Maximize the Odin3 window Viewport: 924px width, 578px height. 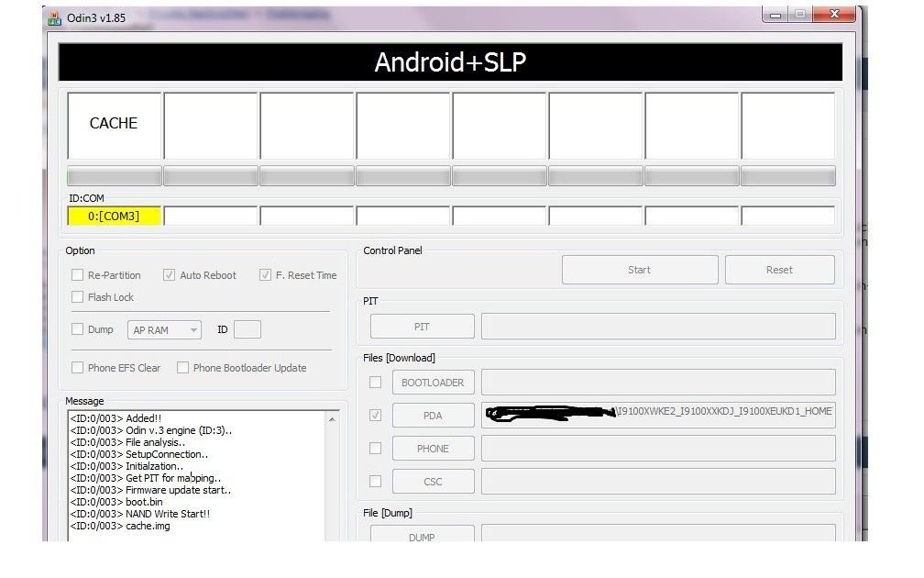point(799,14)
